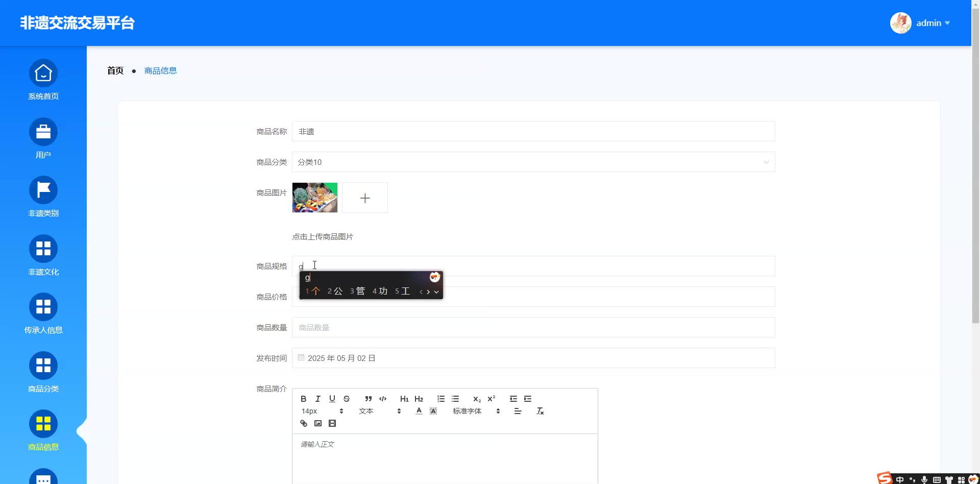Insert an image into the editor
This screenshot has width=980, height=484.
[318, 423]
